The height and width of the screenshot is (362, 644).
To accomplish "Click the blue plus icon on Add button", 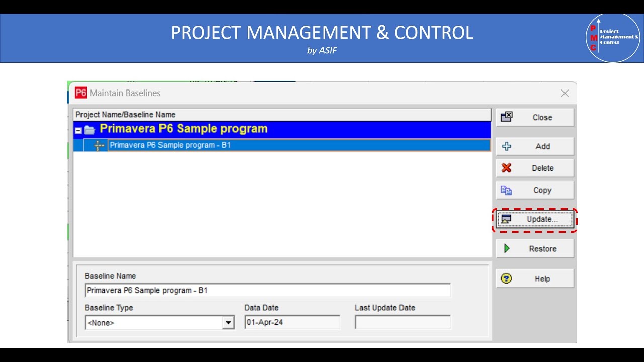I will click(x=507, y=146).
